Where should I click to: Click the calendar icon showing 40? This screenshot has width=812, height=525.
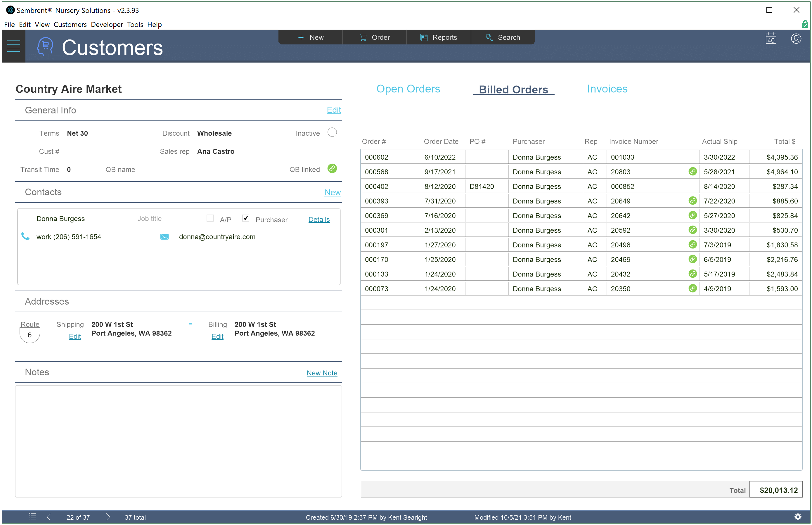click(771, 39)
